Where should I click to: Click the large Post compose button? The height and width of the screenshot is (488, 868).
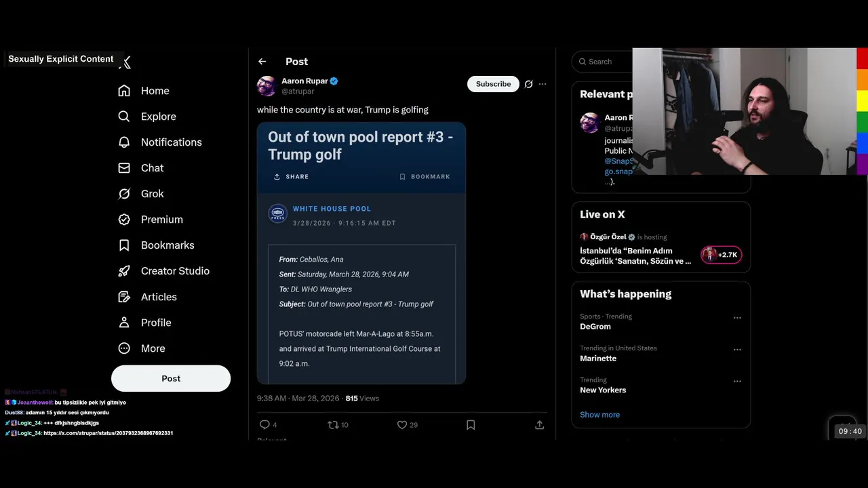[x=171, y=378]
